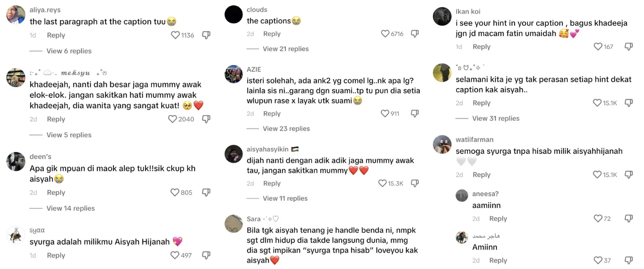
Task: Reply to AZIE's comment
Action: [x=272, y=113]
